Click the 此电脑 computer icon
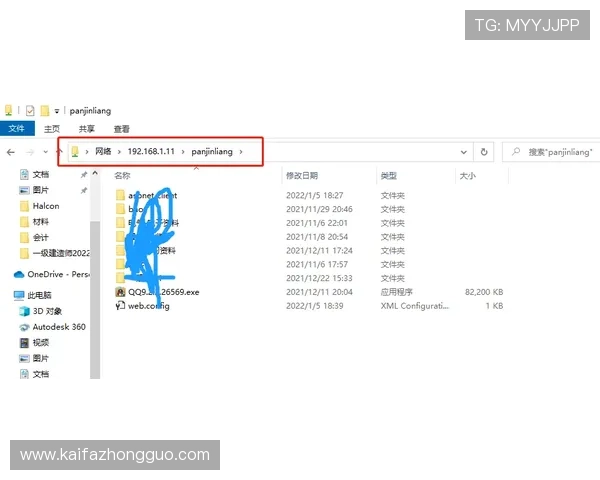This screenshot has height=480, width=600. (19, 295)
